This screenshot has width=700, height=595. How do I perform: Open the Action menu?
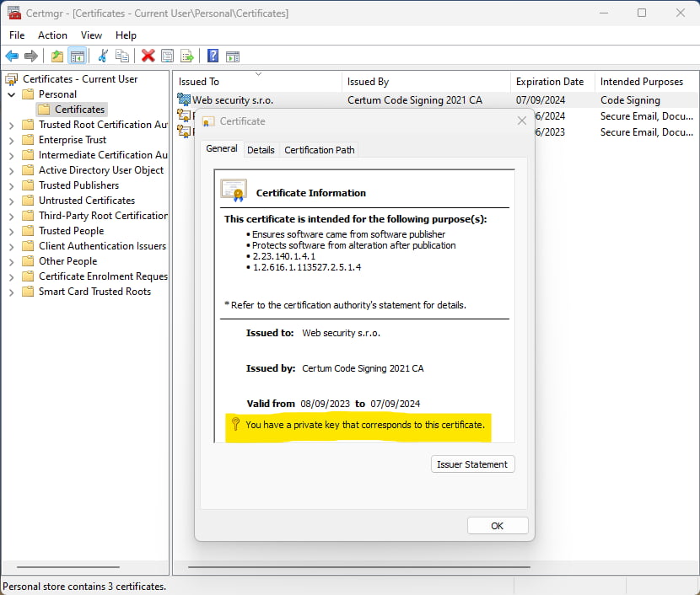[52, 35]
